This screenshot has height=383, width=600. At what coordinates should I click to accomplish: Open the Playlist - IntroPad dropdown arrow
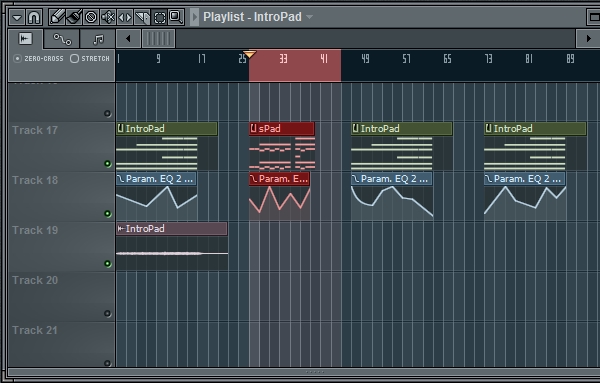pos(310,17)
